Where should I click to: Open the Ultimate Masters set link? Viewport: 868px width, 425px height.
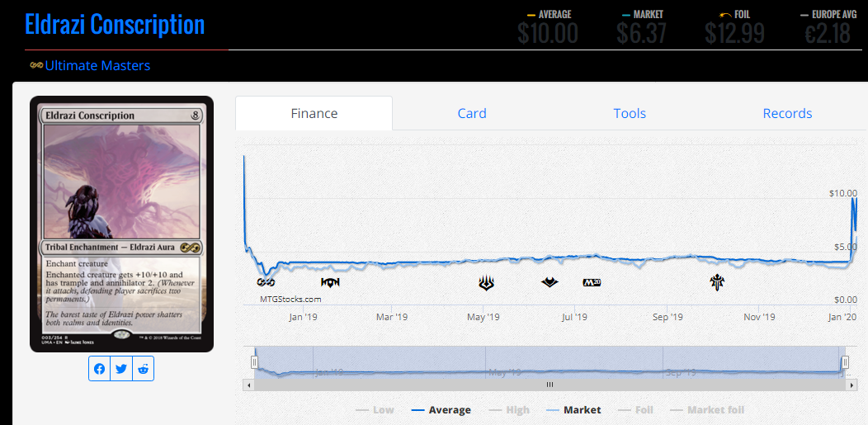point(97,66)
